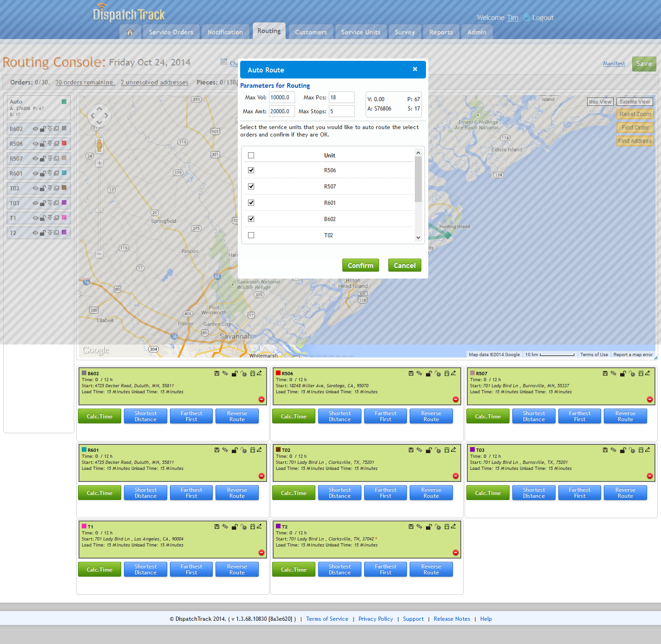Click the duplicate icon on the B602 sidebar row
This screenshot has width=661, height=644.
tap(56, 129)
